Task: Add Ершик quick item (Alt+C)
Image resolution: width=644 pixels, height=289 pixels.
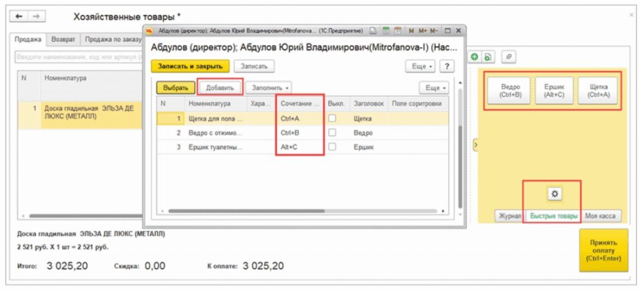Action: coord(554,90)
